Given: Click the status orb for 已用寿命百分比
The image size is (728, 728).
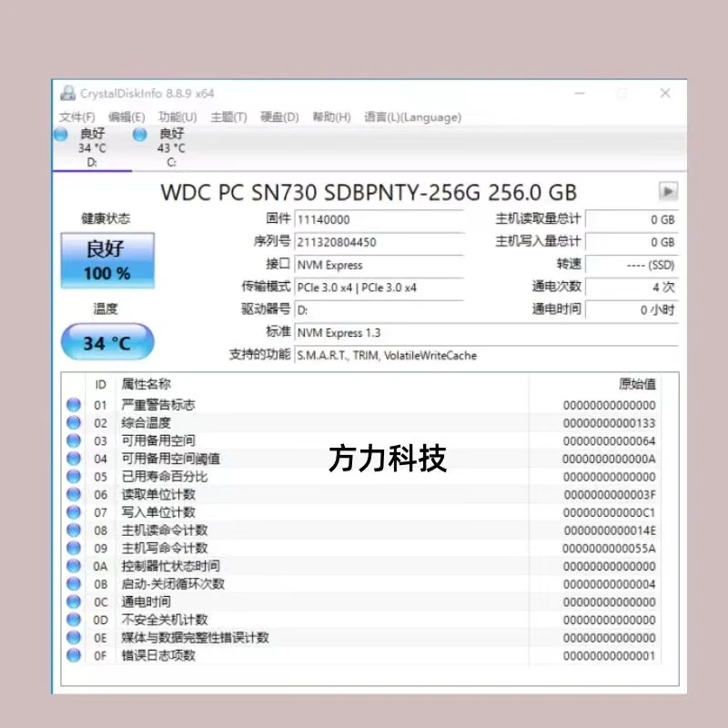Looking at the screenshot, I should 74,476.
